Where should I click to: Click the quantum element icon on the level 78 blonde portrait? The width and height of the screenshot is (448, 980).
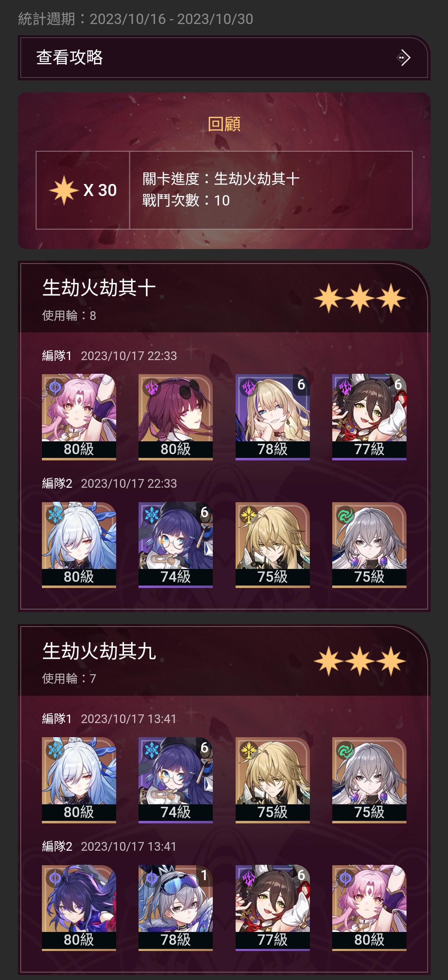pos(248,387)
